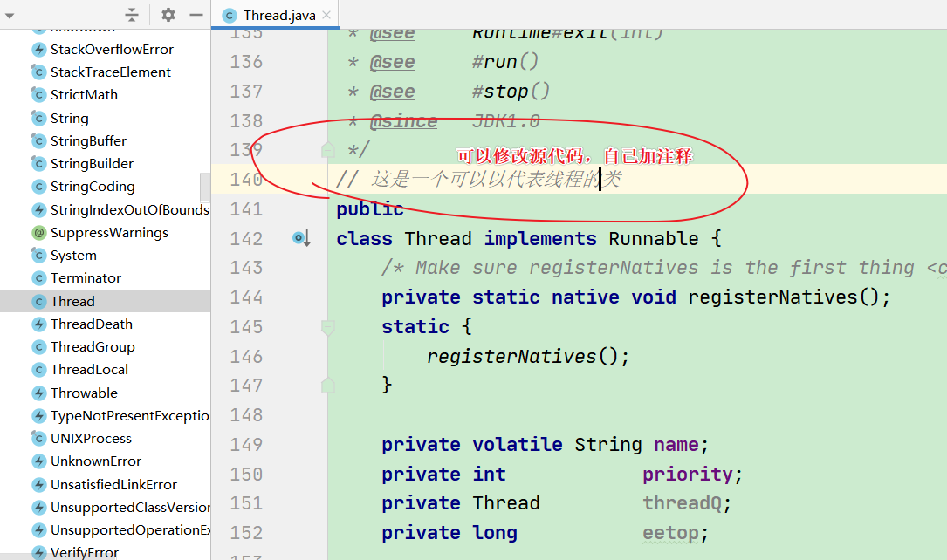Viewport: 947px width, 560px height.
Task: Select ThreadLocal class
Action: point(89,370)
